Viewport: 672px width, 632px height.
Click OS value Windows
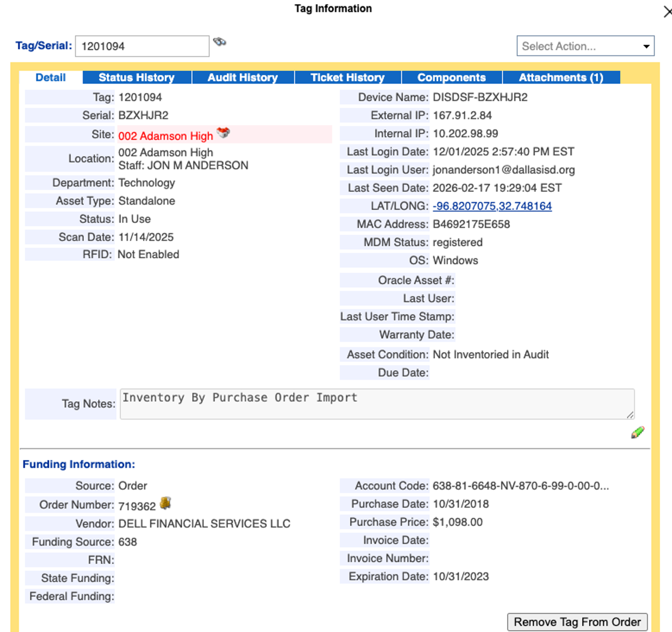455,260
